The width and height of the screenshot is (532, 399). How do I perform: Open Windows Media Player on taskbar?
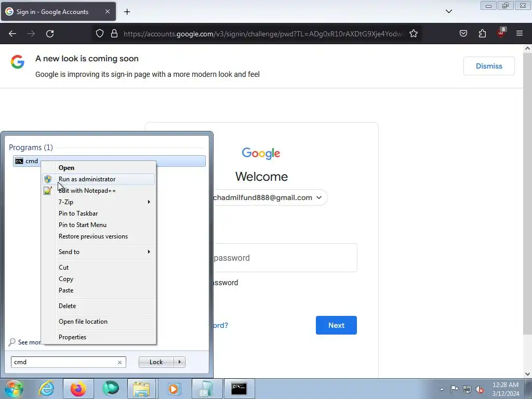(x=174, y=389)
